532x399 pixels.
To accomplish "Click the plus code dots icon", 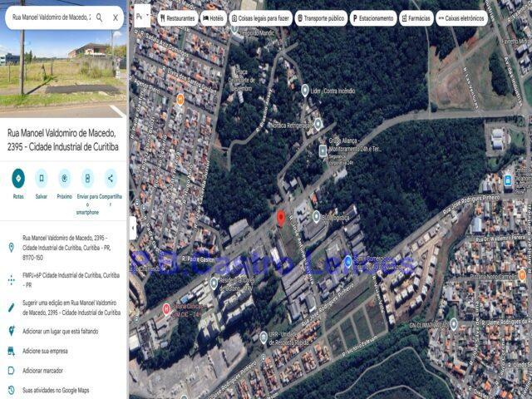I will (11, 280).
